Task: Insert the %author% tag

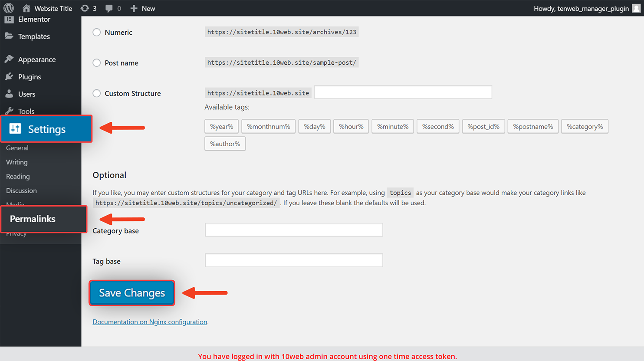Action: [x=225, y=144]
